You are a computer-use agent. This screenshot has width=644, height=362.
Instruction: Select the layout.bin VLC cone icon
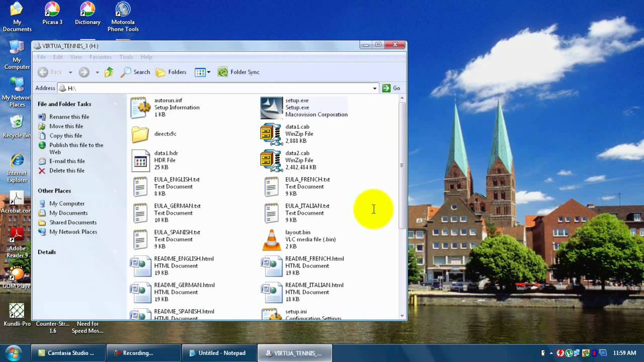272,240
